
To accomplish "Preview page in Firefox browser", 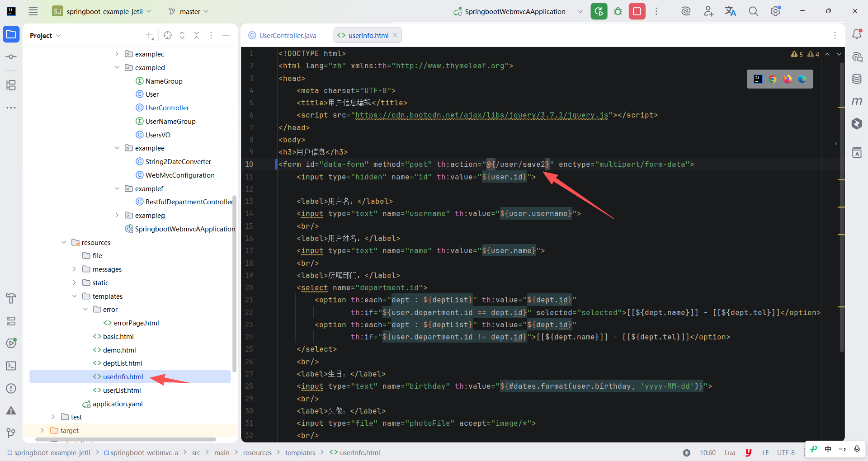I will click(788, 79).
